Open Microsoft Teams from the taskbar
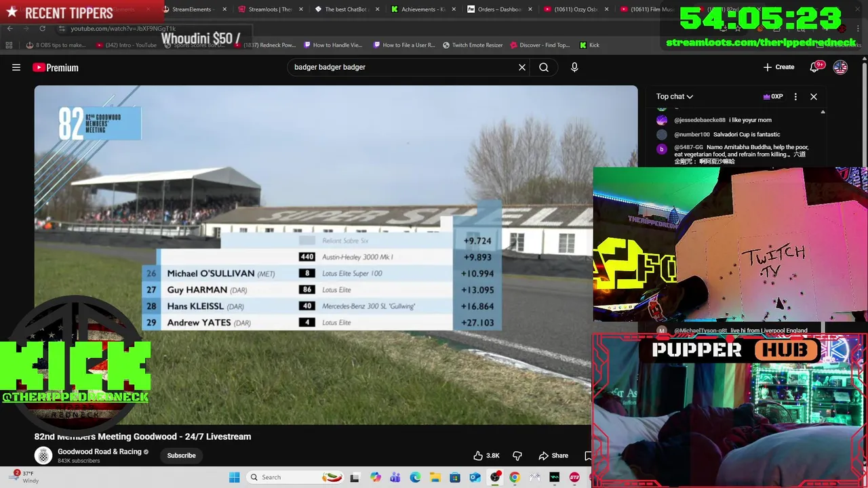This screenshot has height=488, width=868. pos(395,477)
